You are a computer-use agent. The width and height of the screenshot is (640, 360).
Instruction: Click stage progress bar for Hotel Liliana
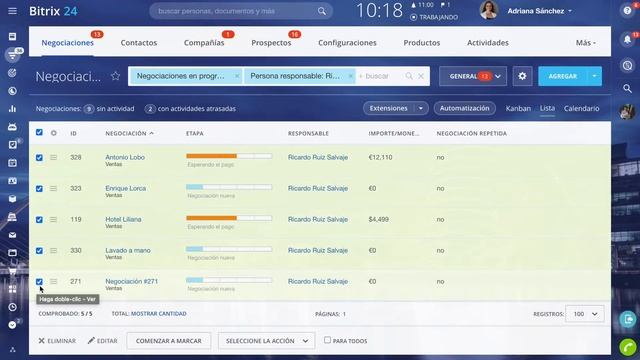229,218
